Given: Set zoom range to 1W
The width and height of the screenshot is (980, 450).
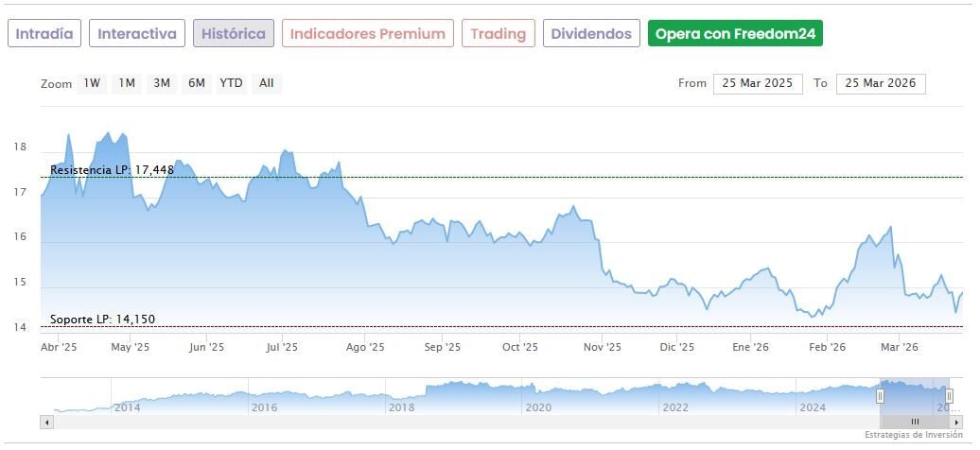Looking at the screenshot, I should pyautogui.click(x=92, y=83).
